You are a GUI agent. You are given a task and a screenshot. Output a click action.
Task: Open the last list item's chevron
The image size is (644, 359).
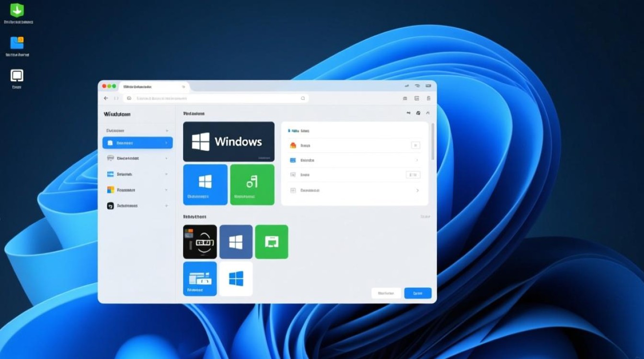[x=416, y=190]
